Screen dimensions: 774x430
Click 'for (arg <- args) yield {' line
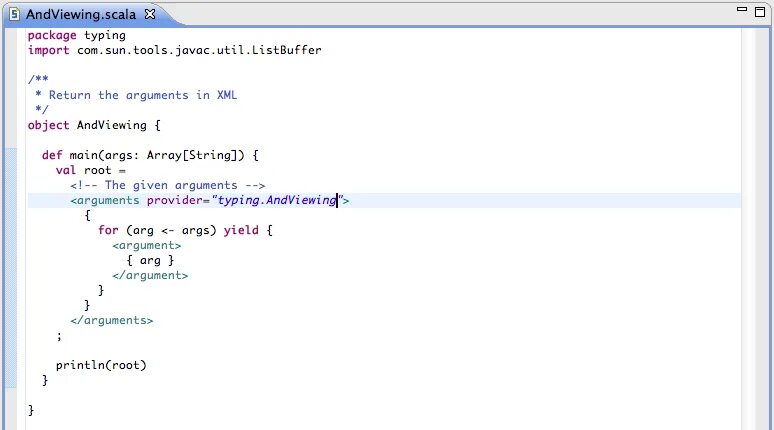point(185,230)
